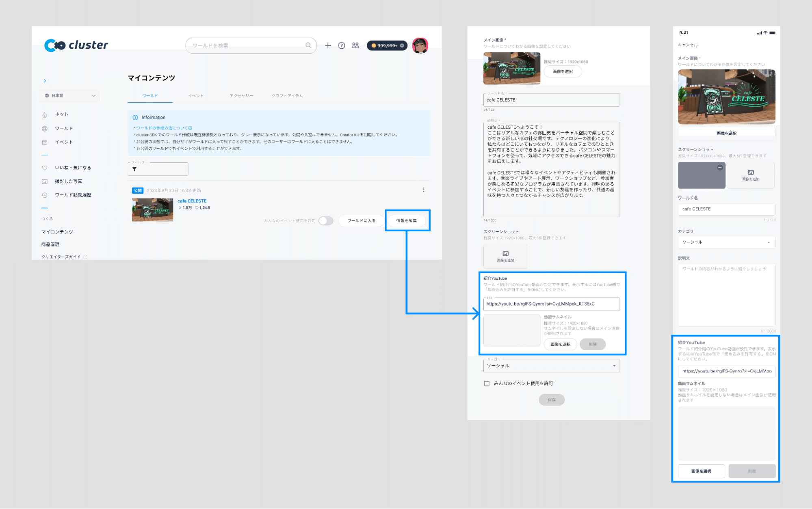Remove screenshot with minus icon
Screen dimensions: 812x509
click(720, 168)
